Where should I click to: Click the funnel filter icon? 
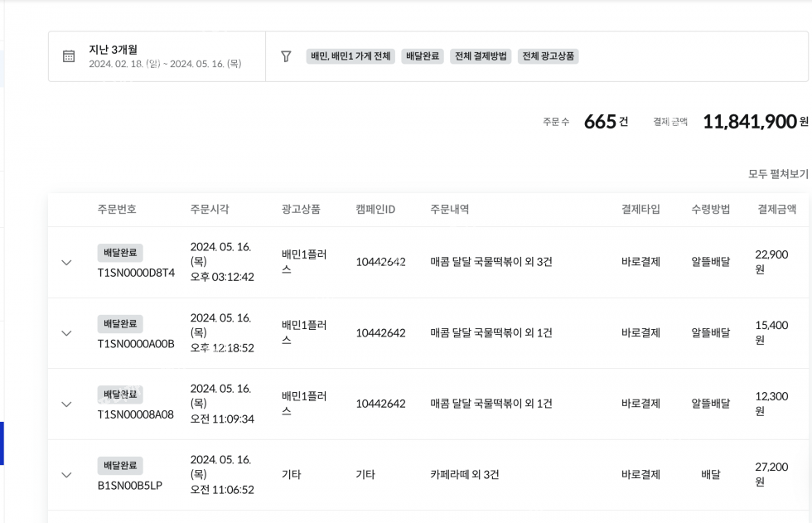[286, 56]
